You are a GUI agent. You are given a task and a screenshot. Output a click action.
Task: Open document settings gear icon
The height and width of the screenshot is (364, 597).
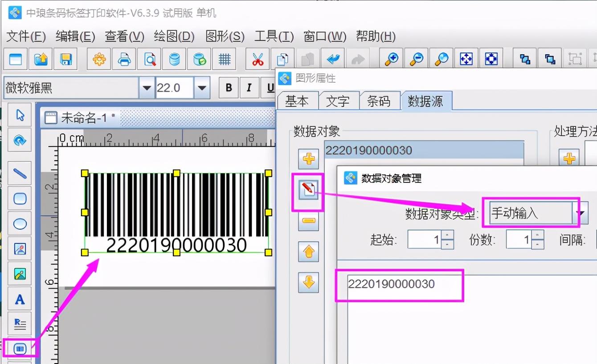[99, 59]
